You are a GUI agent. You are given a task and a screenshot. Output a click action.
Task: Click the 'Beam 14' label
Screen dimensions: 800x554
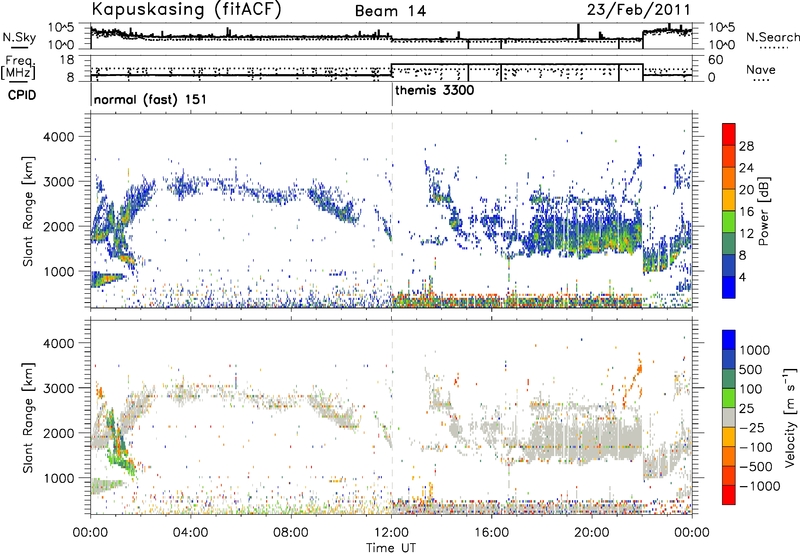(390, 11)
